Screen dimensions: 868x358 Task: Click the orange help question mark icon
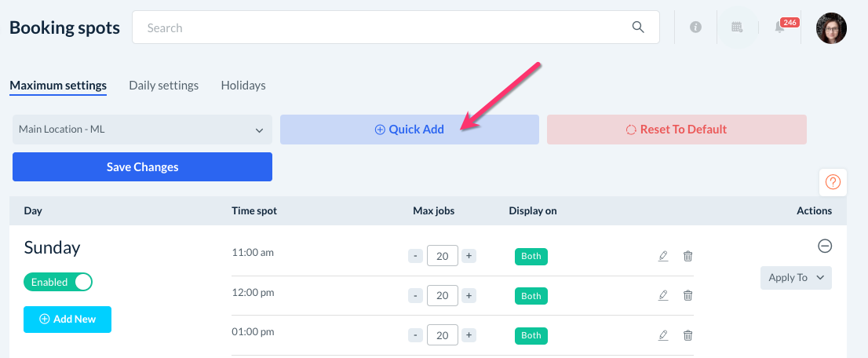tap(833, 182)
